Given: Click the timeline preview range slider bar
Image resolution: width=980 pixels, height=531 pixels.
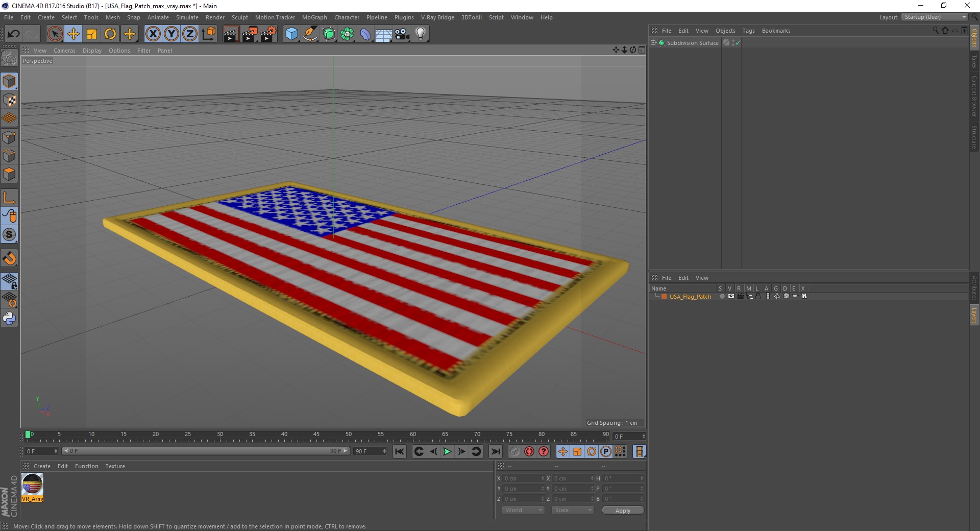Looking at the screenshot, I should (x=206, y=451).
